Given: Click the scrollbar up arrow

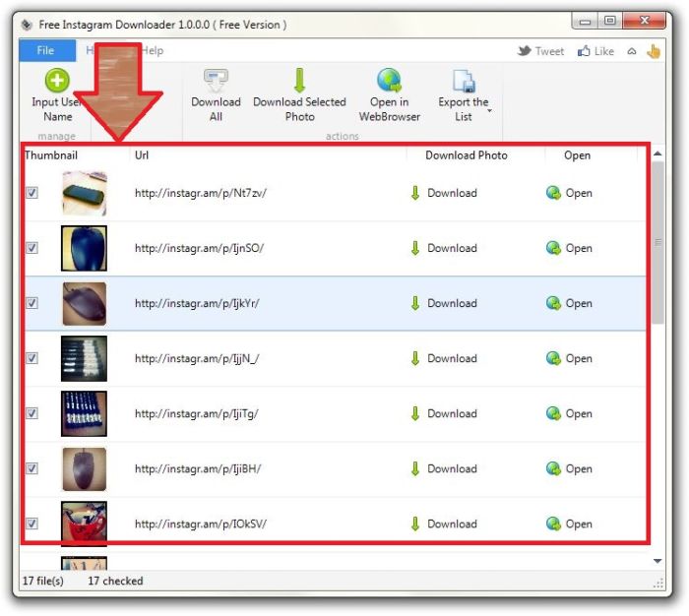Looking at the screenshot, I should tap(658, 154).
